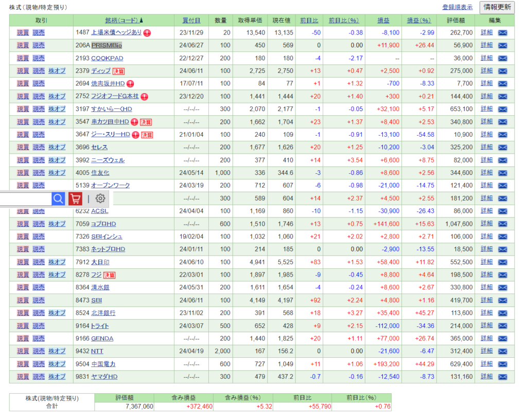Open 株オプ for 住友化
The width and height of the screenshot is (527, 420).
(x=57, y=173)
